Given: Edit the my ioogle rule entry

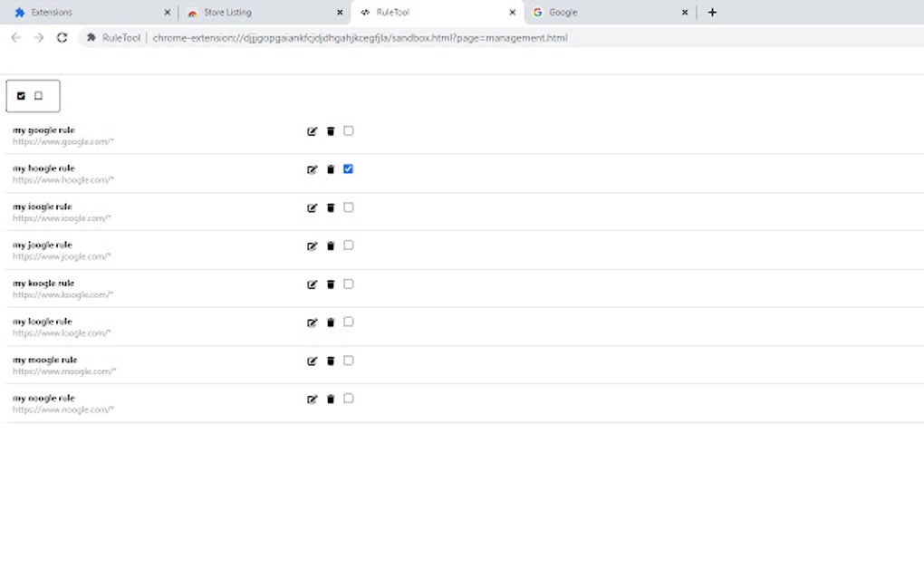Looking at the screenshot, I should (x=313, y=208).
